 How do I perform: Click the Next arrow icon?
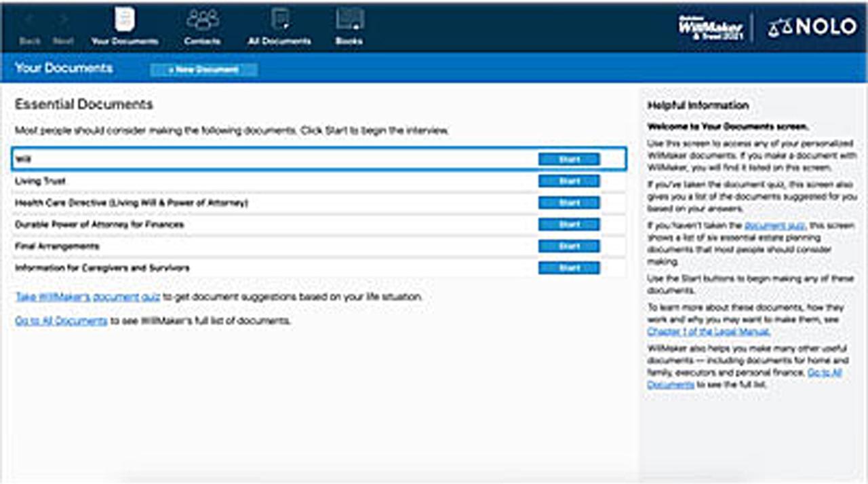[63, 20]
